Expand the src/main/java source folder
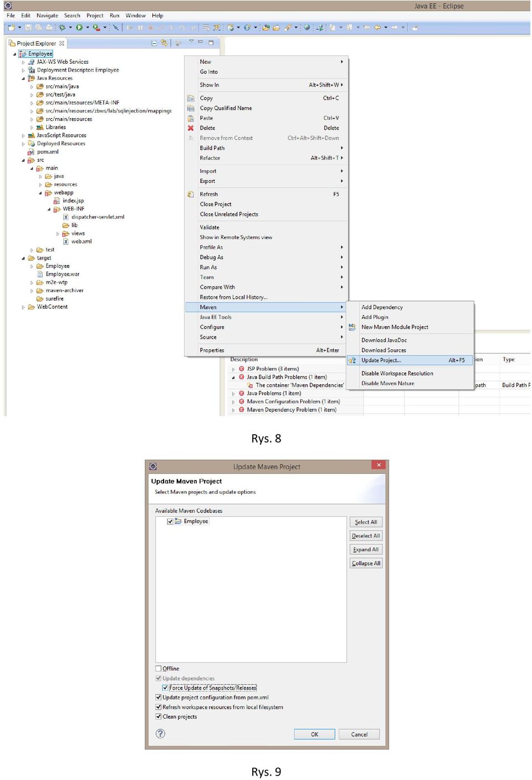Image resolution: width=532 pixels, height=780 pixels. click(32, 87)
